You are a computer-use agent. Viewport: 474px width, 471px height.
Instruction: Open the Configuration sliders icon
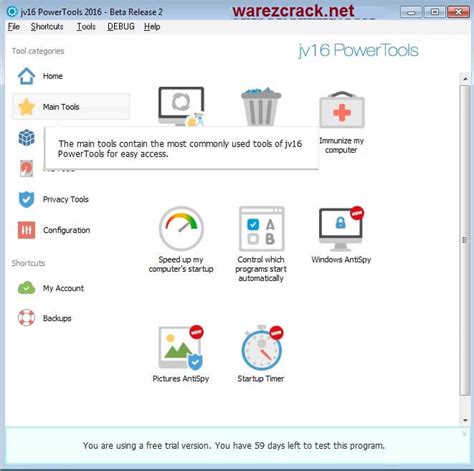point(26,230)
